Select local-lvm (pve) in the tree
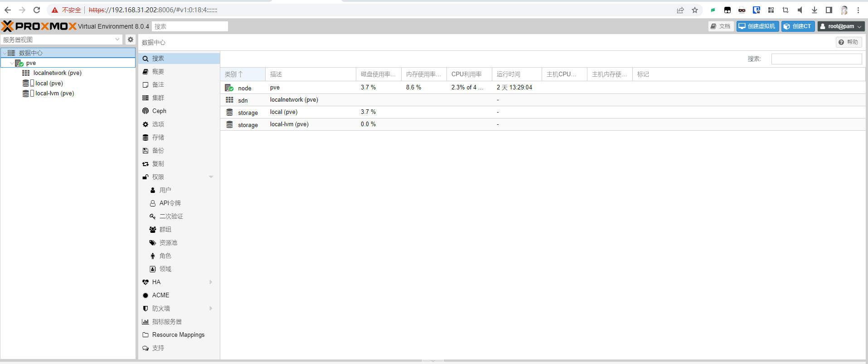This screenshot has width=868, height=364. pos(54,93)
